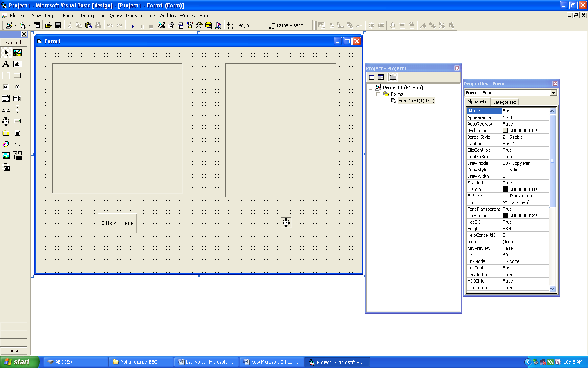Select the OptionButton control tool
This screenshot has height=368, width=588.
(x=18, y=87)
